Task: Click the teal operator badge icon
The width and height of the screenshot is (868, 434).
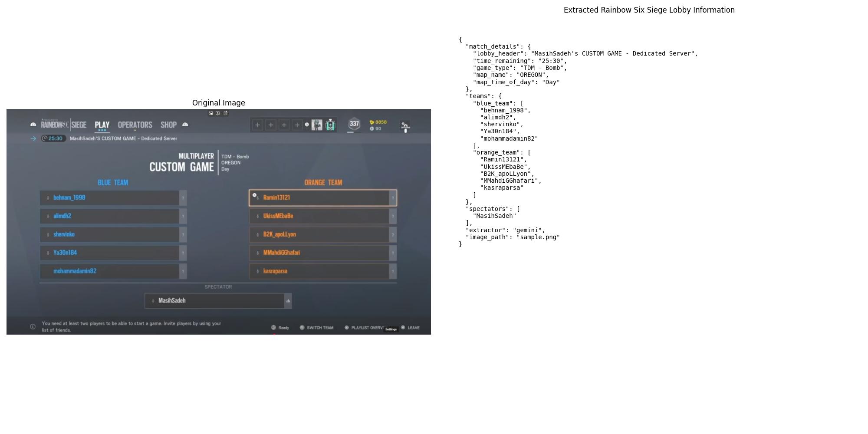Action: pyautogui.click(x=330, y=125)
